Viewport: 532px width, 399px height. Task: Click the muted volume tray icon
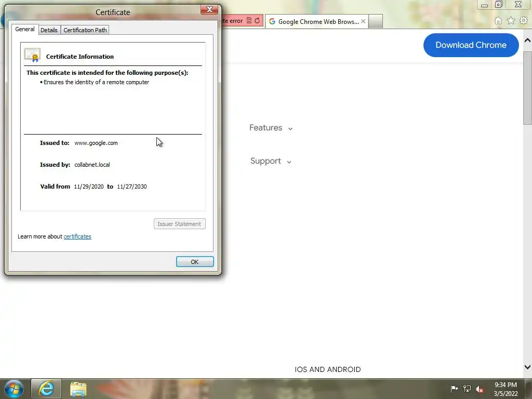(480, 389)
